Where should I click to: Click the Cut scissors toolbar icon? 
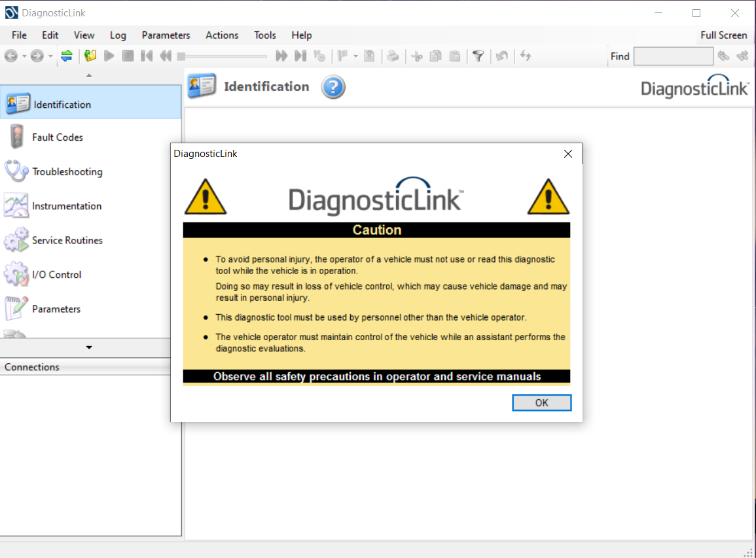417,56
